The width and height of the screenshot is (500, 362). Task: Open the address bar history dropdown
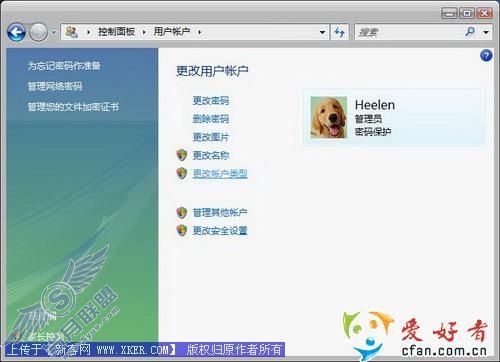322,32
